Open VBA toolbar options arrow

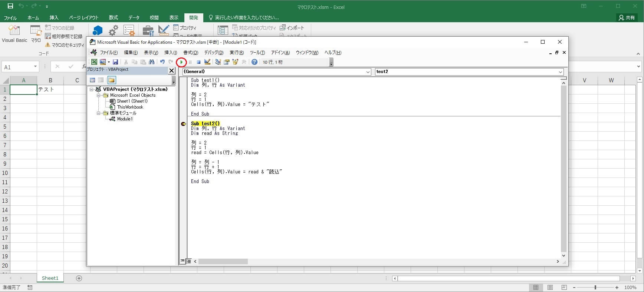coord(331,62)
